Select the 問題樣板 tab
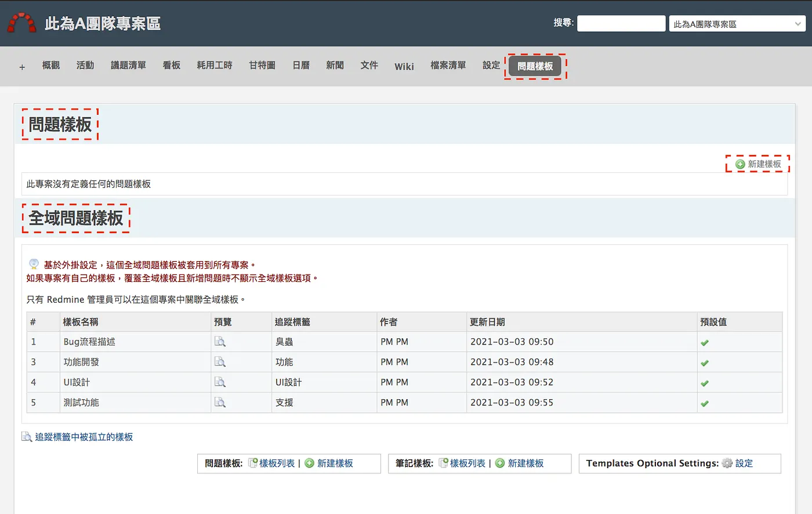This screenshot has height=514, width=812. (x=535, y=66)
